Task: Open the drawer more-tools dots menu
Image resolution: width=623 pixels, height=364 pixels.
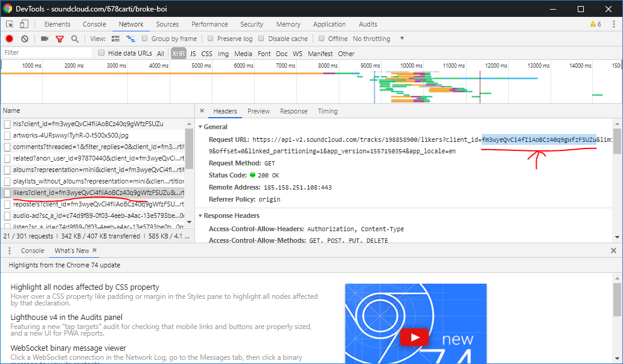Action: [x=10, y=251]
